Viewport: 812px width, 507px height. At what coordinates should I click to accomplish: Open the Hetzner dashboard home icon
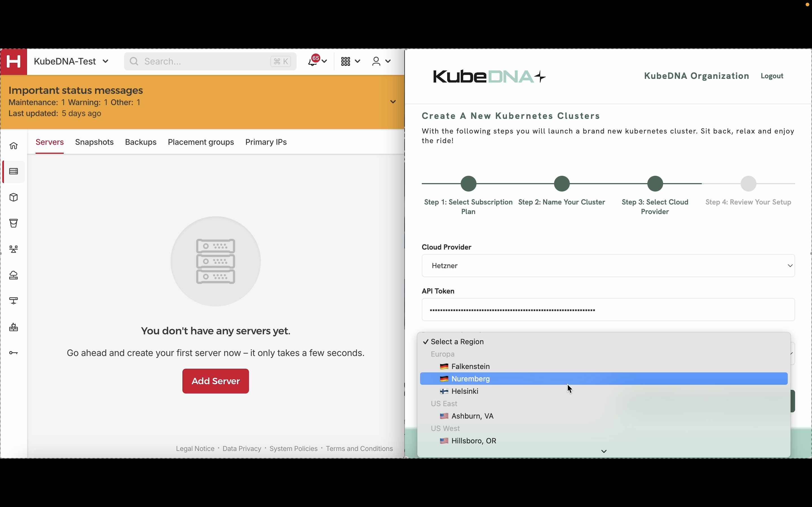tap(14, 146)
